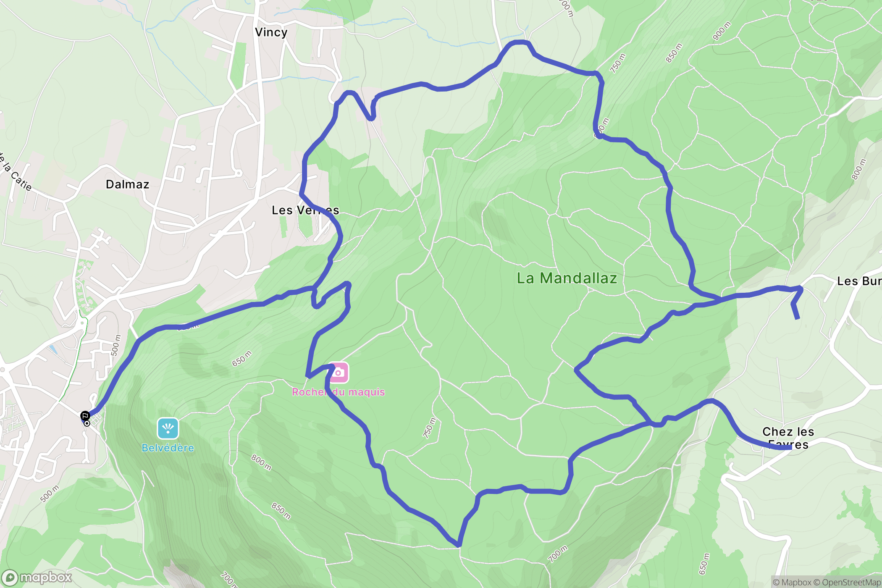Click the small circle marker below the flag

(87, 423)
